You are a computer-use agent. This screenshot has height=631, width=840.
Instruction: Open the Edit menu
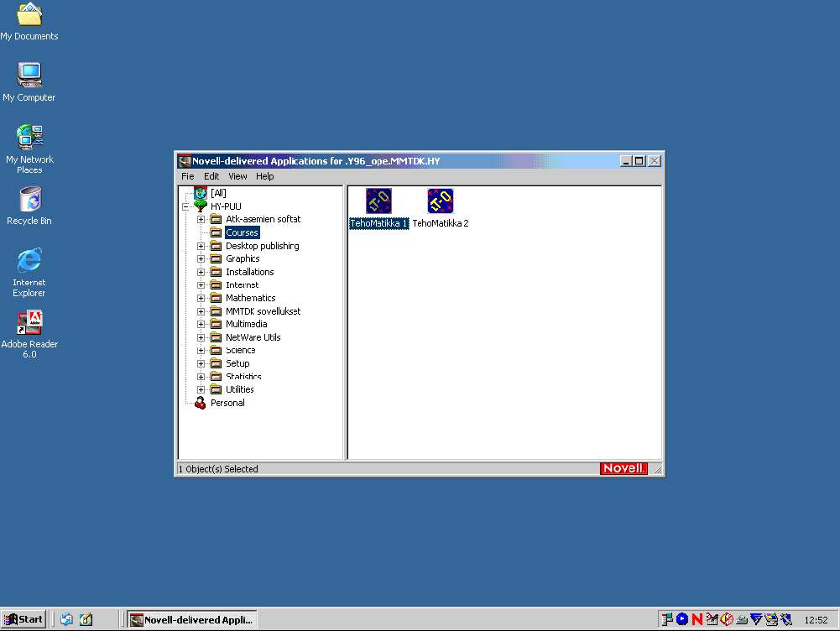(211, 176)
